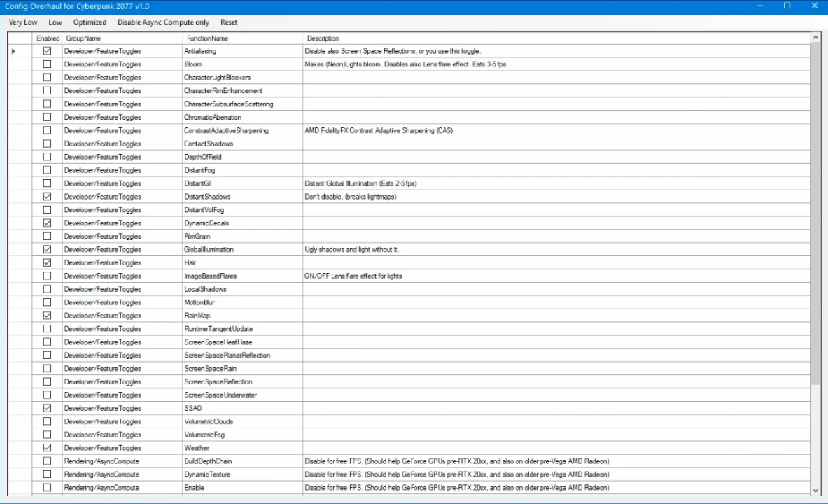Select the ImageBasedFlares cell

(242, 276)
